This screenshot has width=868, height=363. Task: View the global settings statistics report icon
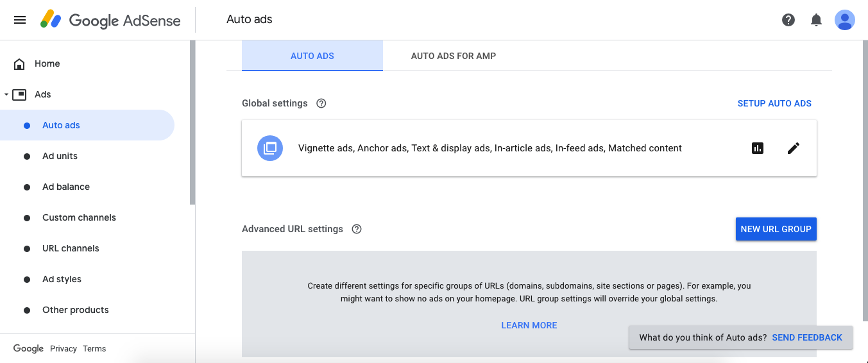tap(758, 148)
